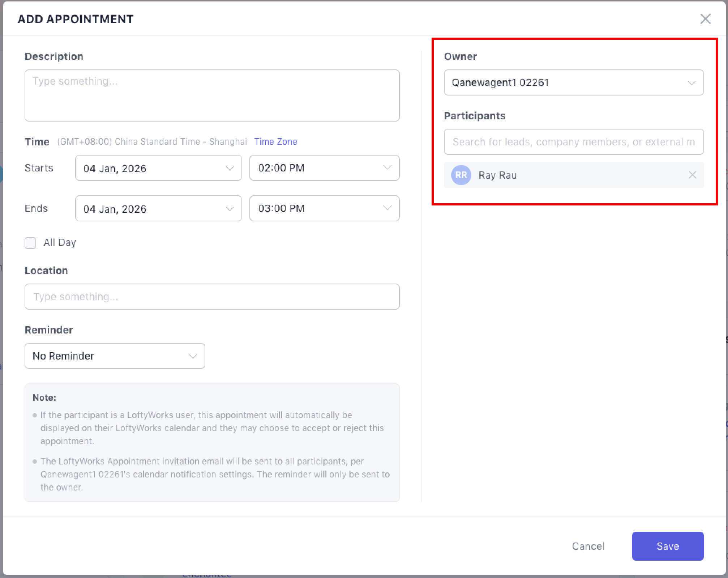Toggle the All Day checkbox
The image size is (728, 578).
click(30, 243)
